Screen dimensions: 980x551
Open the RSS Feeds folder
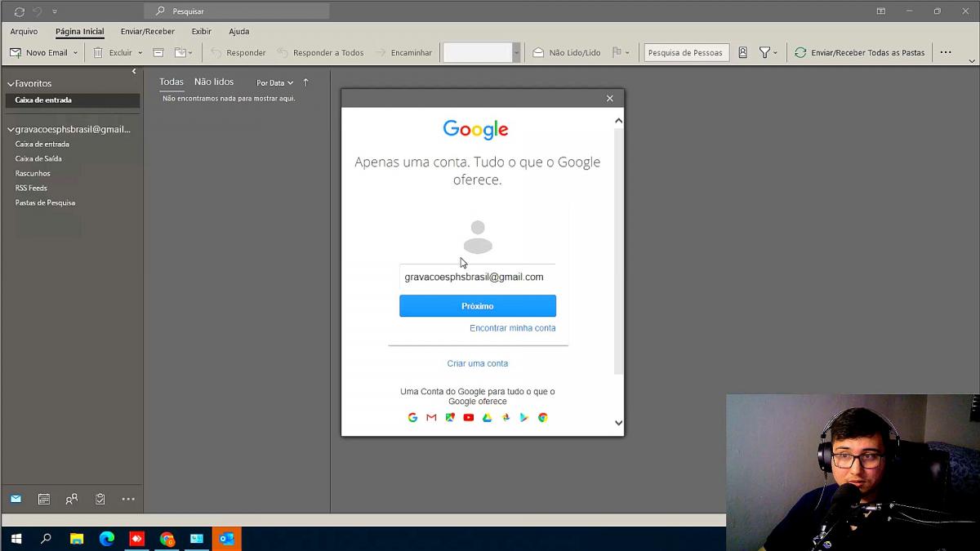tap(31, 188)
